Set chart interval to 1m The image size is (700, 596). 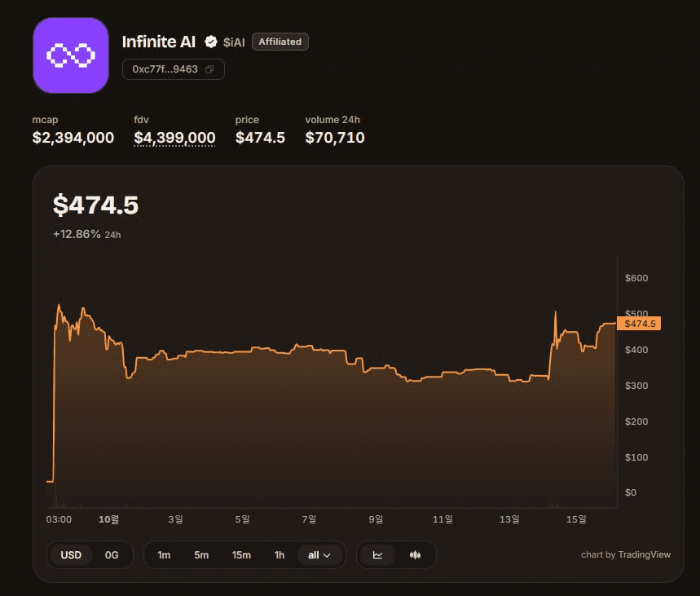click(x=164, y=555)
